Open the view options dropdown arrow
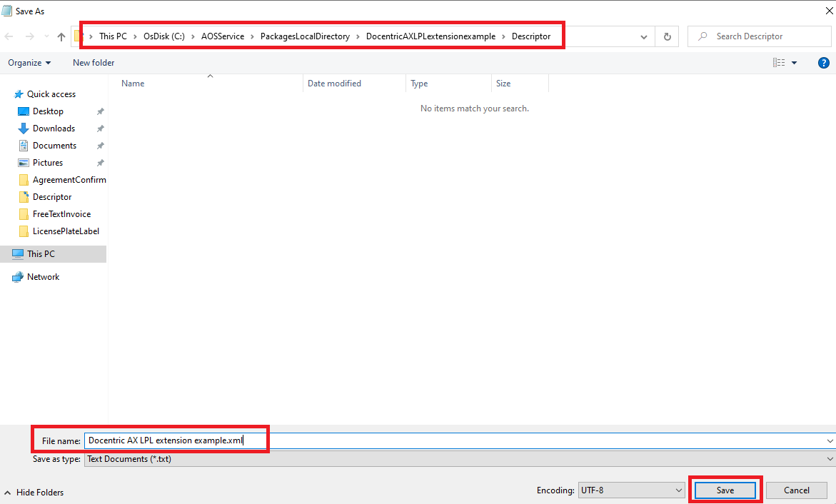The width and height of the screenshot is (836, 504). click(x=794, y=63)
